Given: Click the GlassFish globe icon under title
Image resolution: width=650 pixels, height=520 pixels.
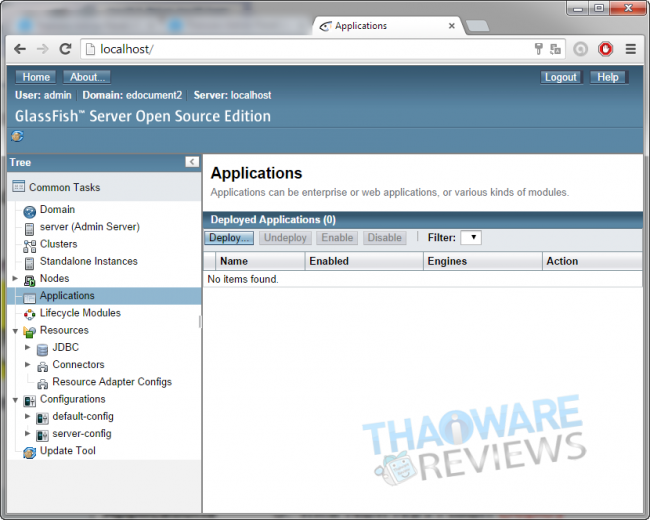Looking at the screenshot, I should click(17, 136).
